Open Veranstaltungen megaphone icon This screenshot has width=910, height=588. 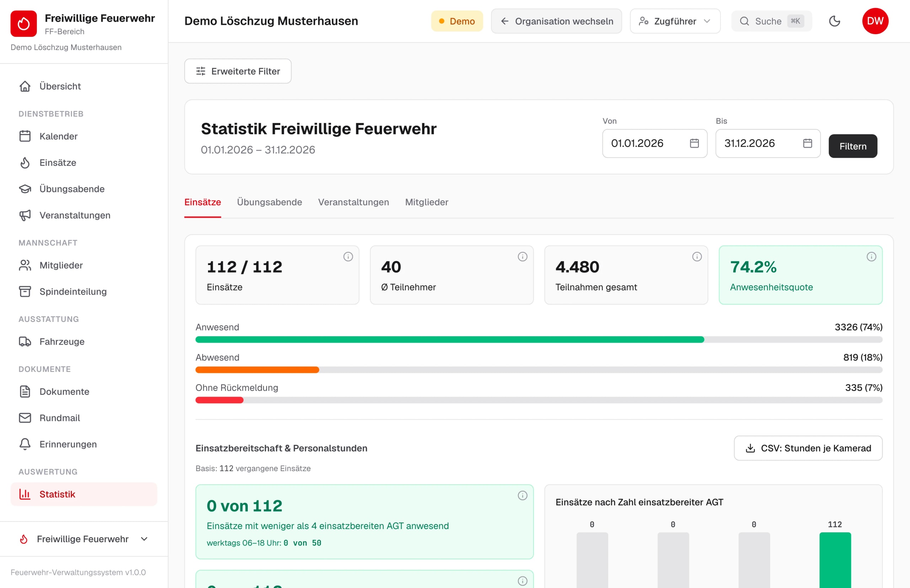tap(25, 215)
